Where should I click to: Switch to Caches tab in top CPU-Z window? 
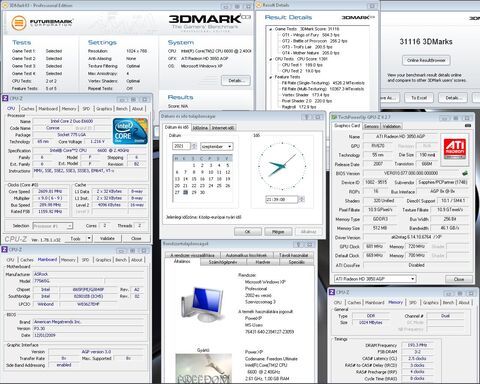[28, 109]
